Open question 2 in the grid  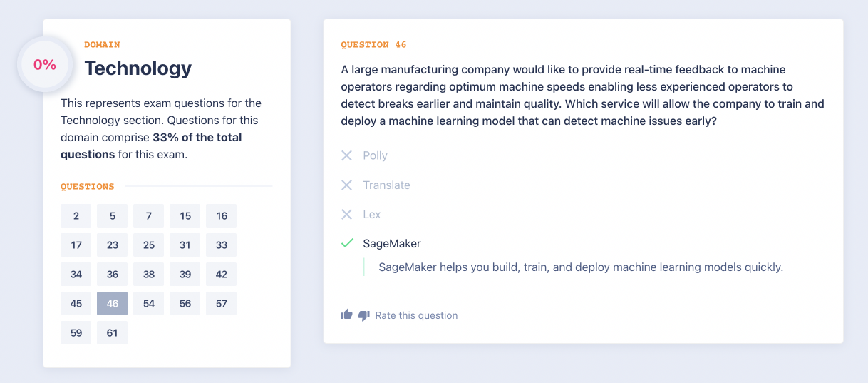tap(76, 215)
